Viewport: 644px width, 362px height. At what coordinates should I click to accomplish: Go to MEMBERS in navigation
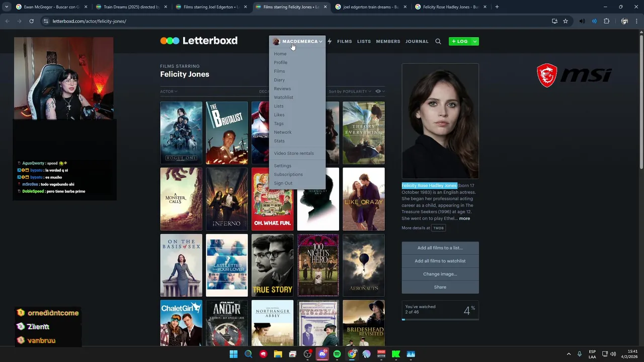[388, 41]
